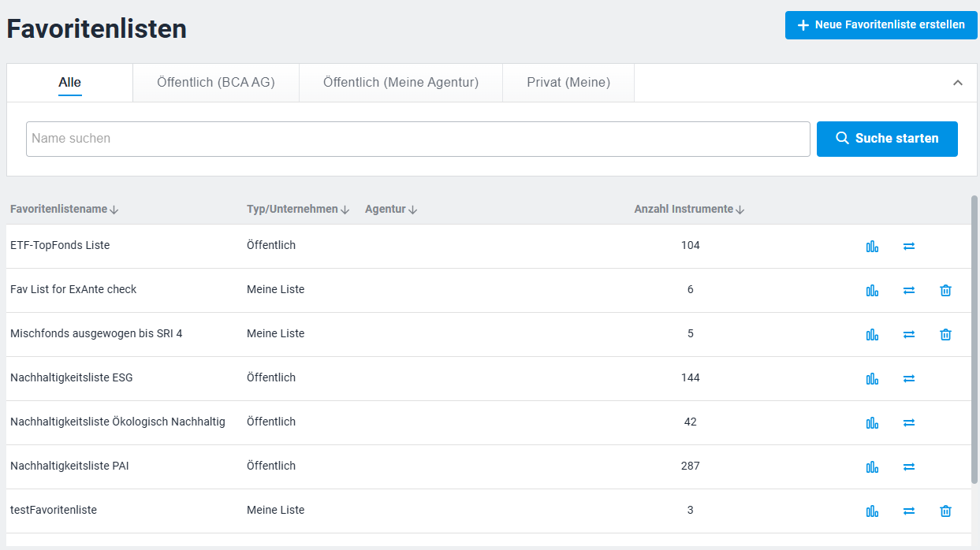Screen dimensions: 980x550
Task: Focus the Name suchen input field
Action: point(418,139)
